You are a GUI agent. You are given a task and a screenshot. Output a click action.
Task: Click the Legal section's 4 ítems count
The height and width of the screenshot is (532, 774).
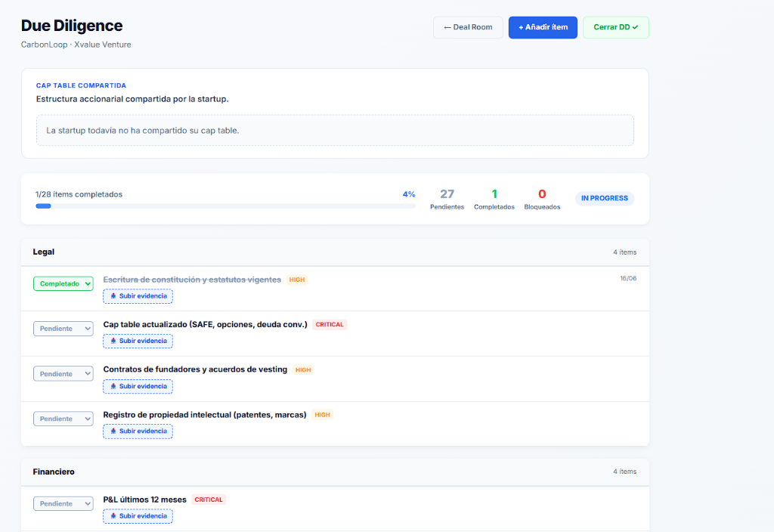pos(625,252)
